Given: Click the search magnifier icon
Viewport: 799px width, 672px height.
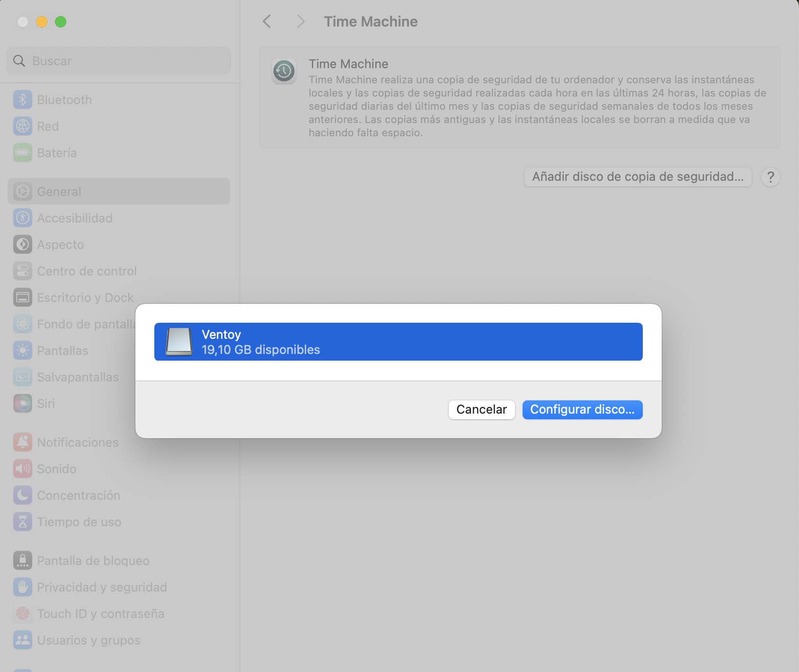Looking at the screenshot, I should (x=19, y=61).
